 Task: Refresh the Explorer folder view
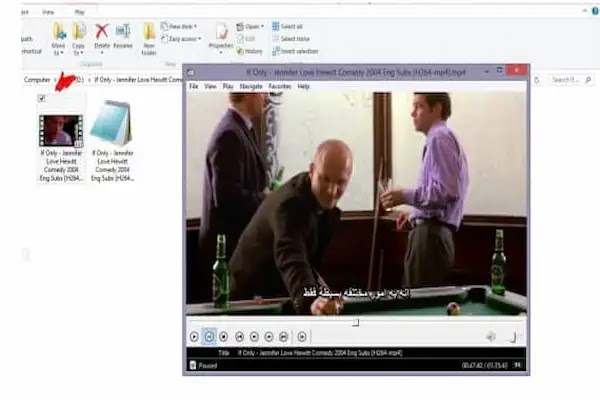pos(536,80)
